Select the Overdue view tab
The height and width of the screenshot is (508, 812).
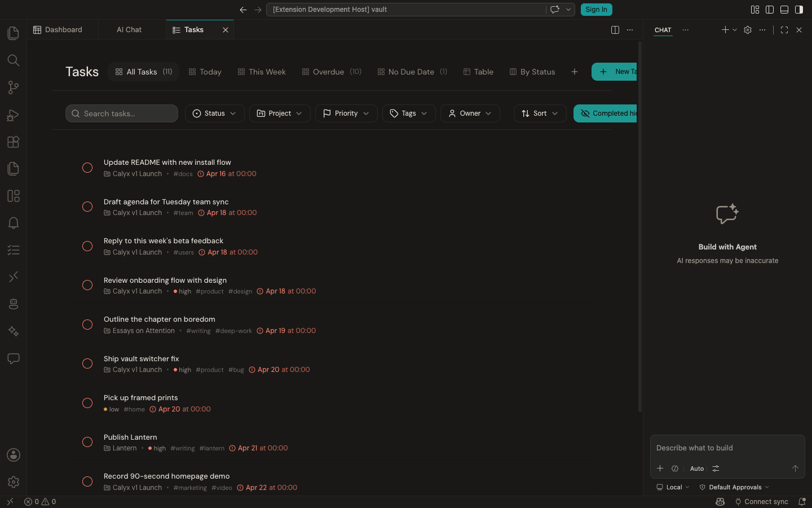click(x=332, y=72)
